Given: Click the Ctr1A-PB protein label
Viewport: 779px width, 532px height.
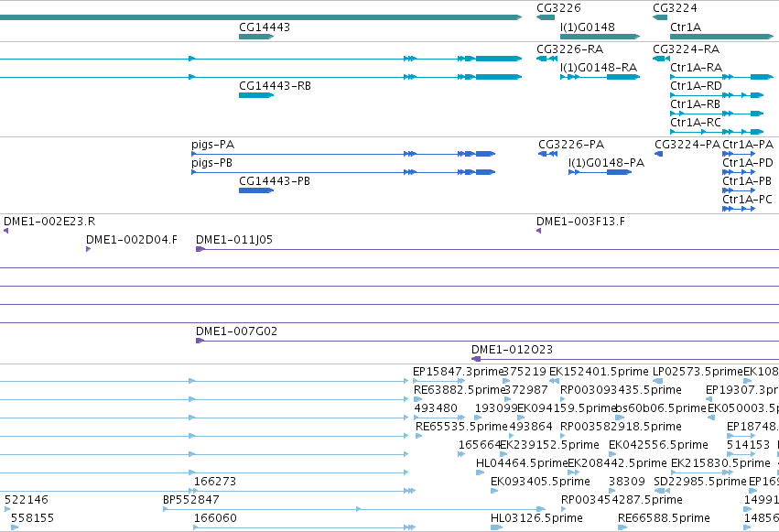Looking at the screenshot, I should [x=747, y=181].
